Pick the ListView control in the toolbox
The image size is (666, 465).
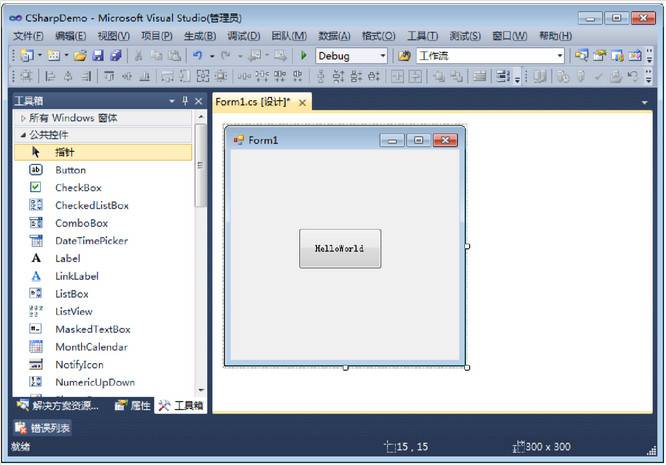tap(103, 311)
